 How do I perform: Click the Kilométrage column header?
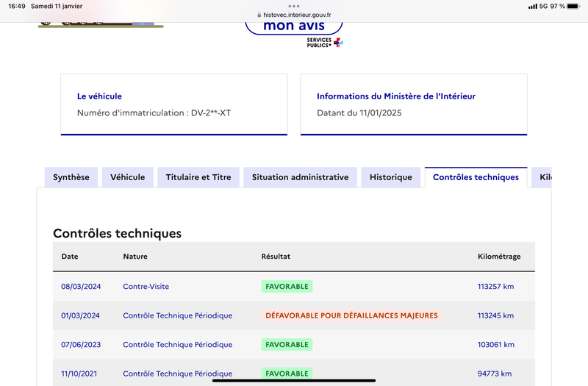tap(499, 257)
